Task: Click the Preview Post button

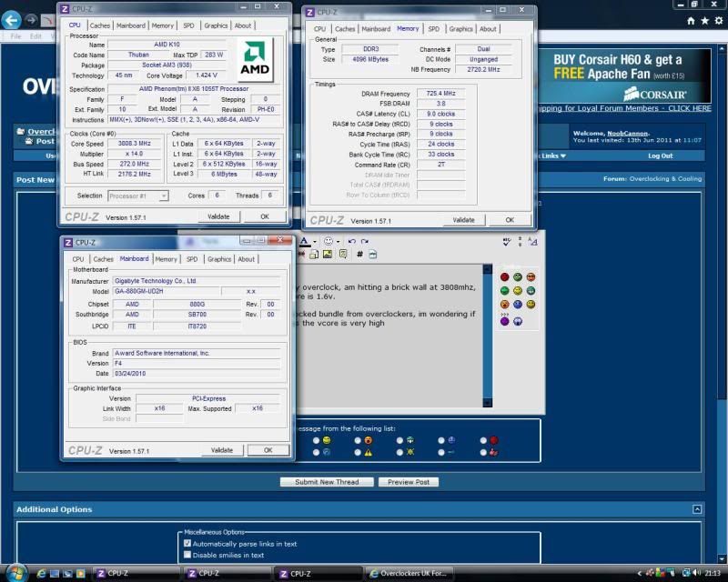Action: [x=409, y=482]
